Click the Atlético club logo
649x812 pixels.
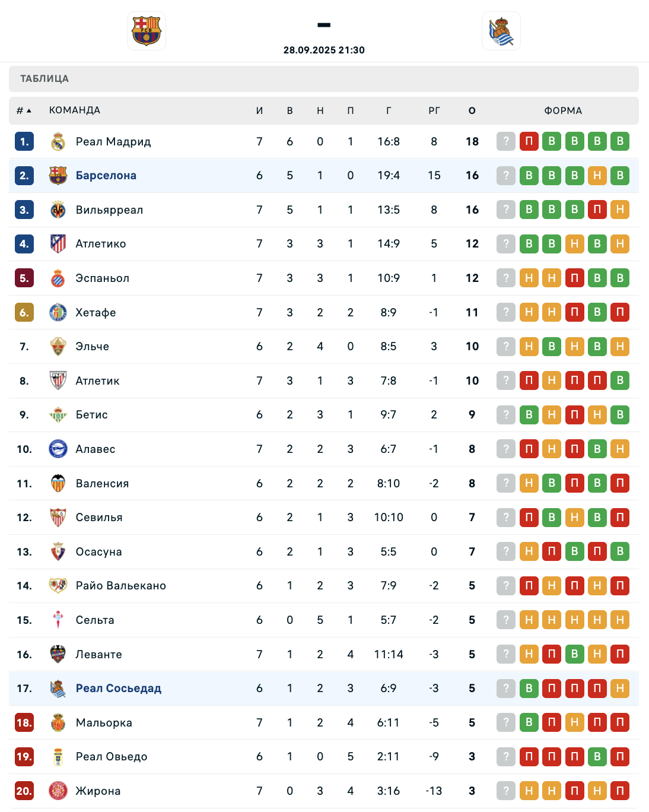[x=58, y=244]
